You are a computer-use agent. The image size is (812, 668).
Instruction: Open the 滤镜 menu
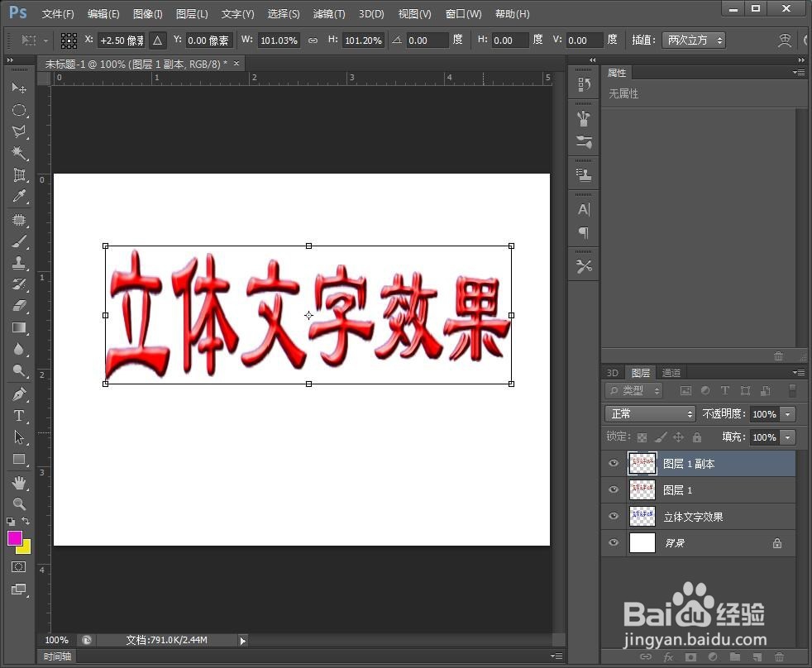[328, 13]
